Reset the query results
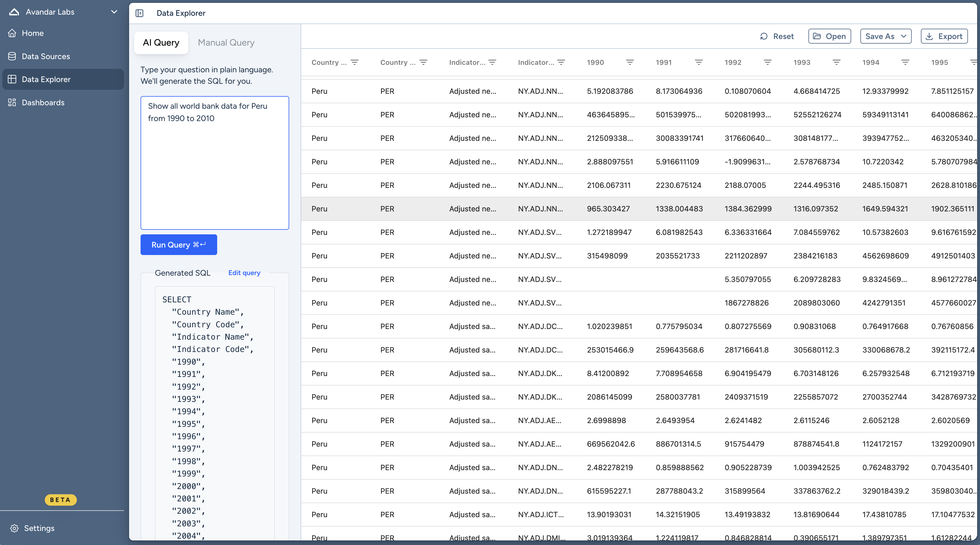This screenshot has width=980, height=545. pos(777,36)
